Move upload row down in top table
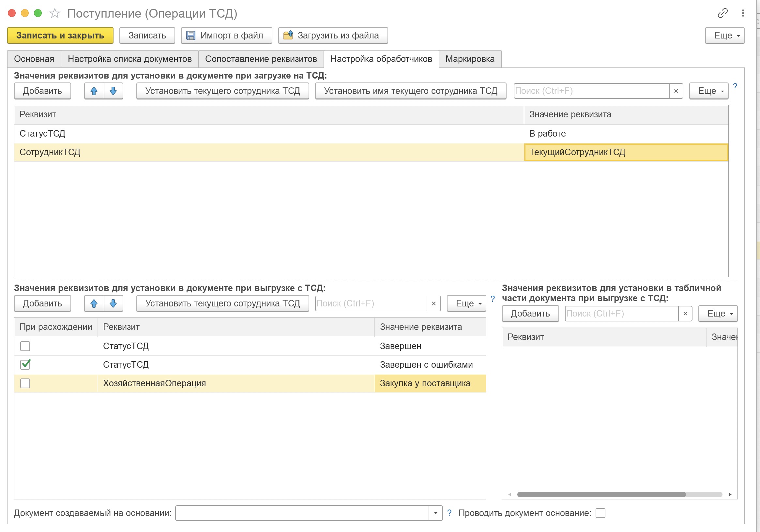The height and width of the screenshot is (532, 760). (113, 91)
